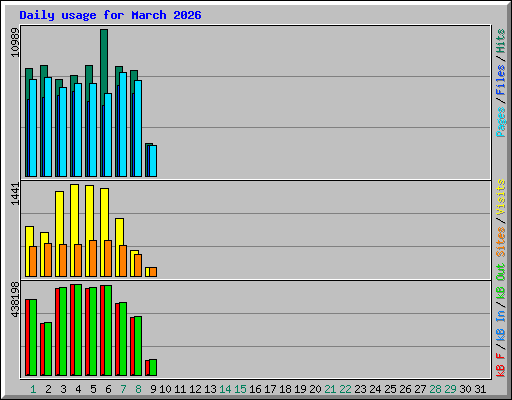512x400 pixels.
Task: Click day 26 on the x-axis
Action: point(405,389)
